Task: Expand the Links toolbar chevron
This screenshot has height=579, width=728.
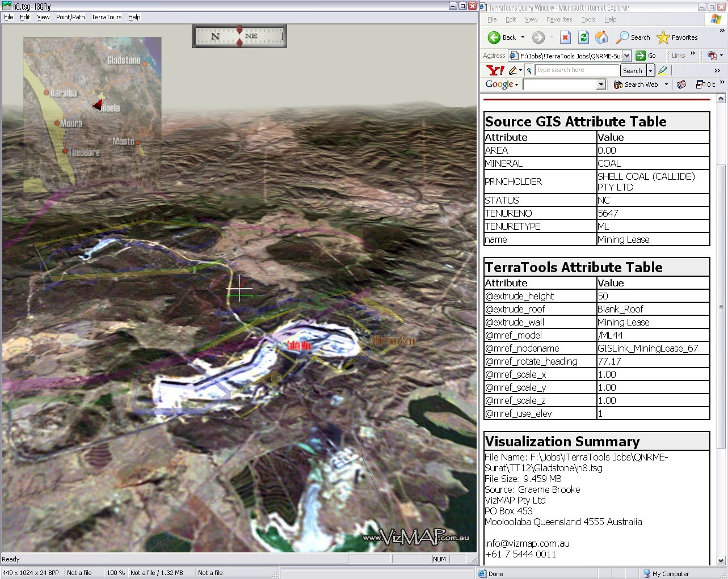Action: tap(693, 54)
